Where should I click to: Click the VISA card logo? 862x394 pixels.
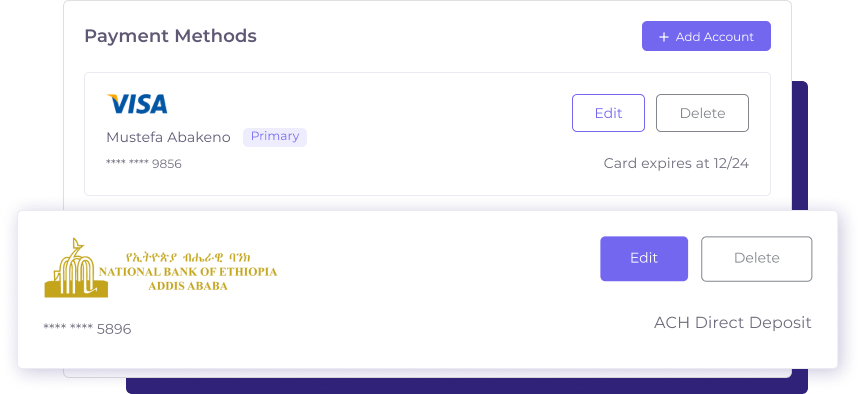click(137, 104)
